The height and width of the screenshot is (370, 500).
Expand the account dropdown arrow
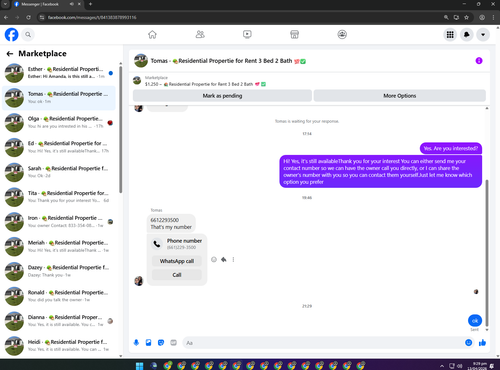coord(483,34)
